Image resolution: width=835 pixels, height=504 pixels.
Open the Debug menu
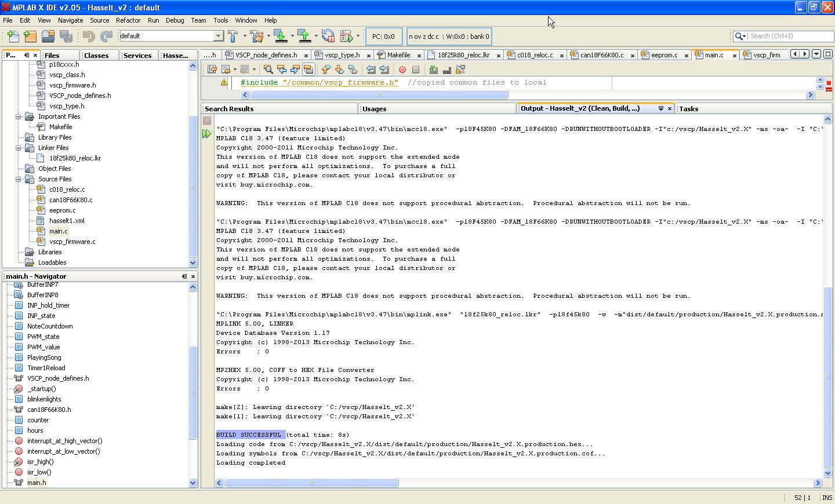coord(175,20)
